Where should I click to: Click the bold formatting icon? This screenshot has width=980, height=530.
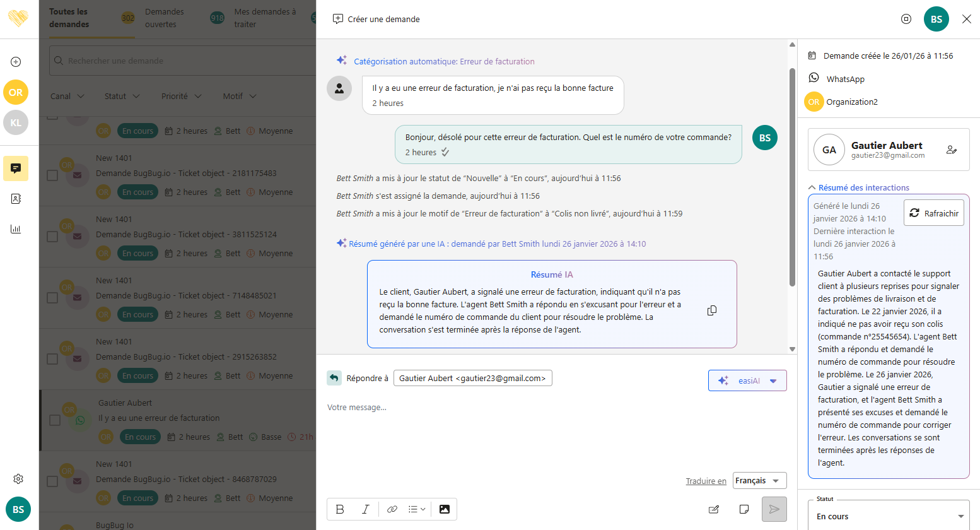coord(340,509)
